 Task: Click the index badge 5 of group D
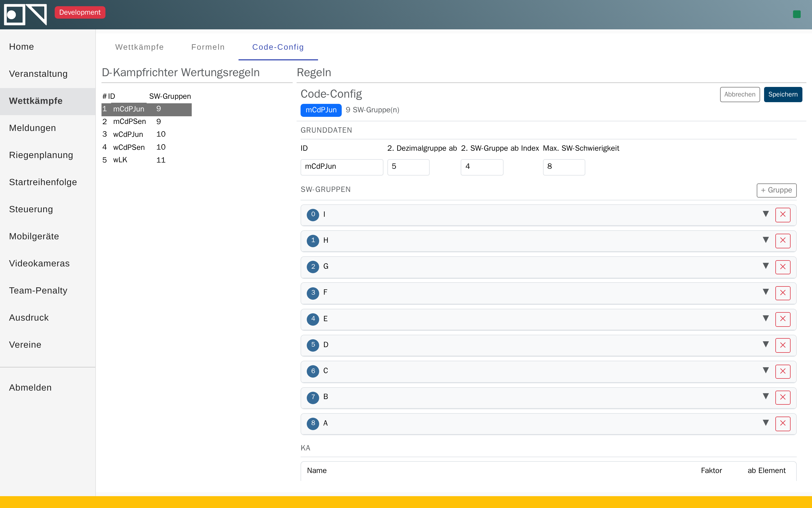point(313,345)
